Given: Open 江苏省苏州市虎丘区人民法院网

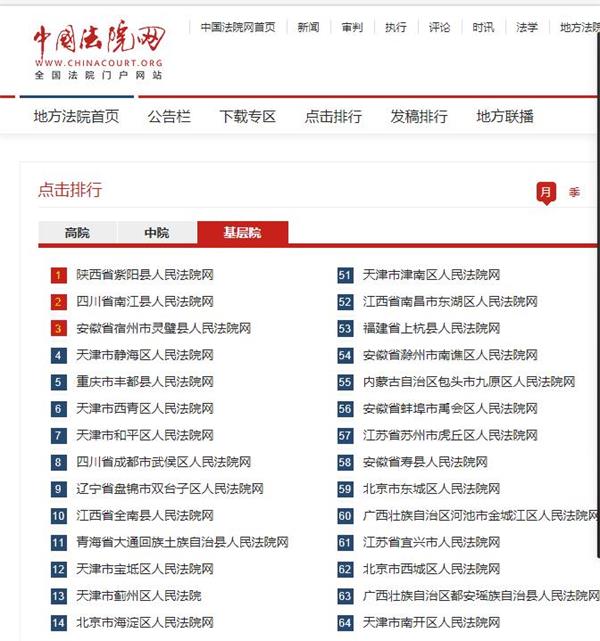Looking at the screenshot, I should coord(450,435).
